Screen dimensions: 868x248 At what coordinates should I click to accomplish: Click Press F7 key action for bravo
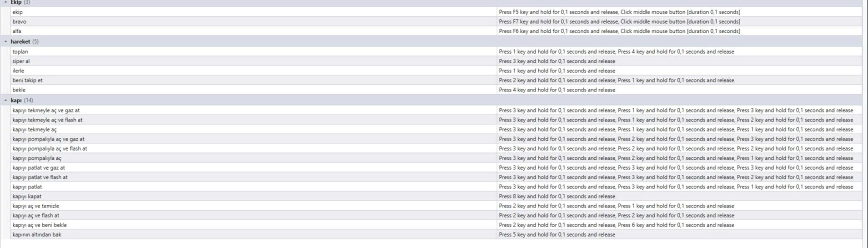tap(619, 21)
